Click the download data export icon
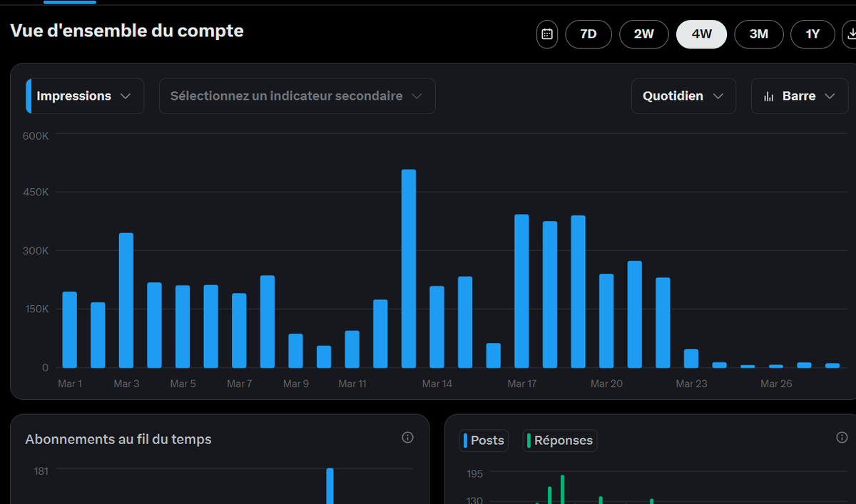Viewport: 856px width, 504px height. click(851, 34)
